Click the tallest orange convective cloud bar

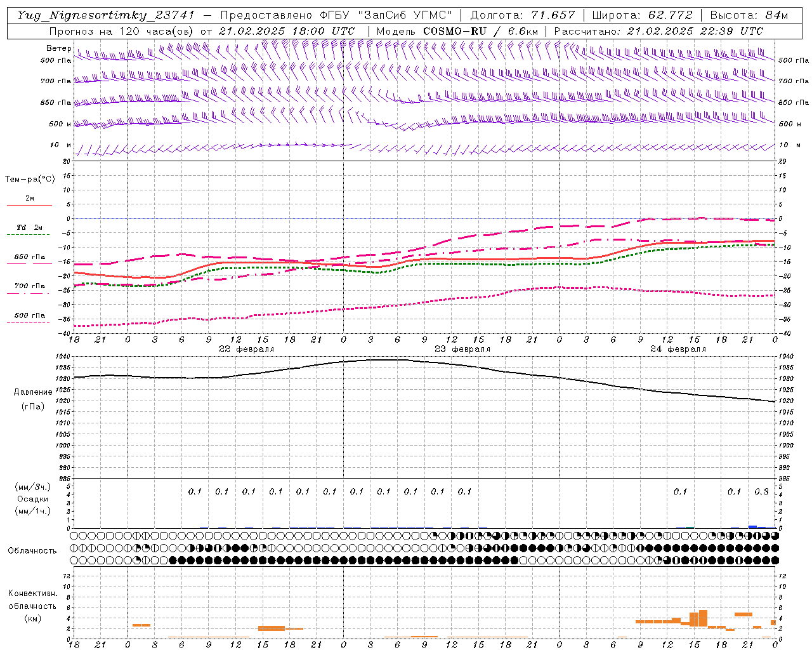tap(703, 619)
